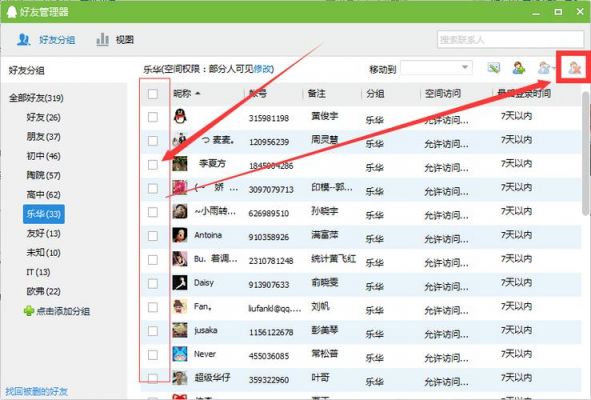Open the bar chart 视图 view tab
The image size is (591, 400).
point(115,40)
